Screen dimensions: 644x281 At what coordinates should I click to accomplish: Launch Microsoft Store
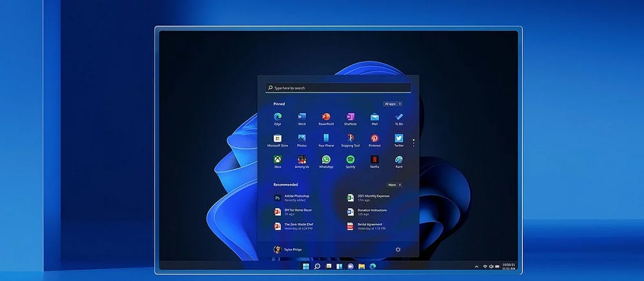pos(278,140)
